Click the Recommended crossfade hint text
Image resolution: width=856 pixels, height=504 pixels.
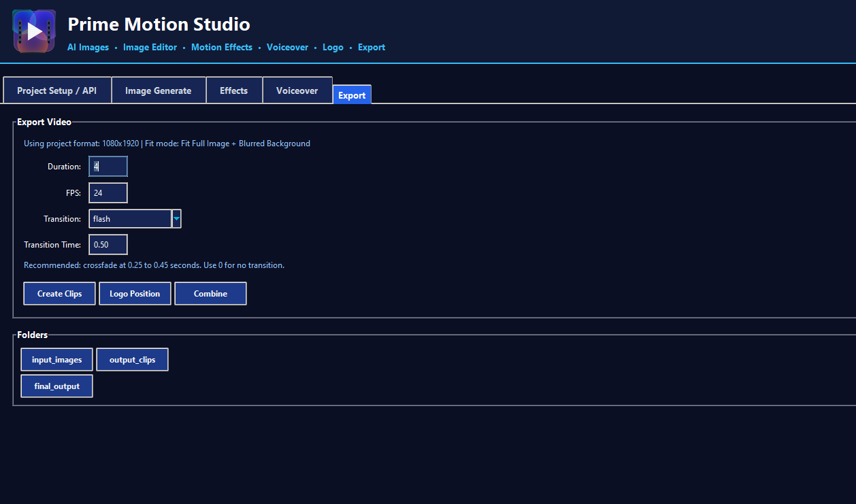(x=154, y=265)
